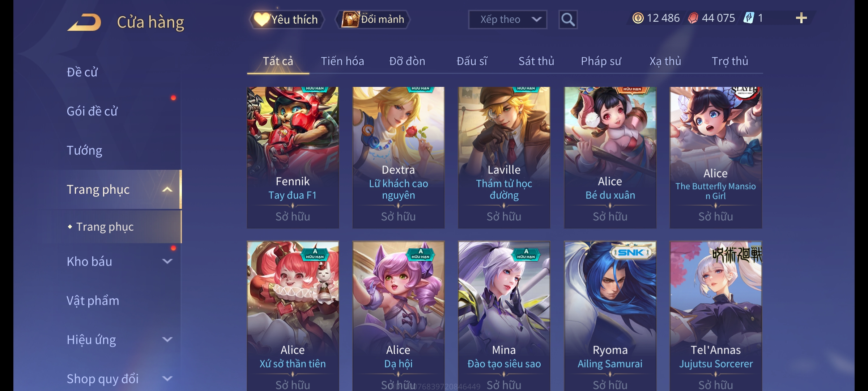Image resolution: width=868 pixels, height=391 pixels.
Task: Tap the blue ticket currency icon
Action: pos(749,18)
